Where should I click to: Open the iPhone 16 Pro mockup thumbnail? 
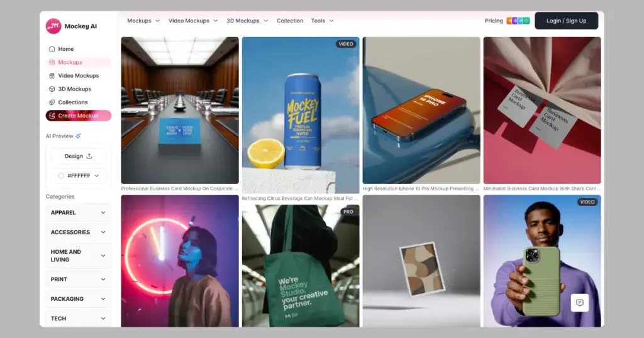click(x=421, y=111)
